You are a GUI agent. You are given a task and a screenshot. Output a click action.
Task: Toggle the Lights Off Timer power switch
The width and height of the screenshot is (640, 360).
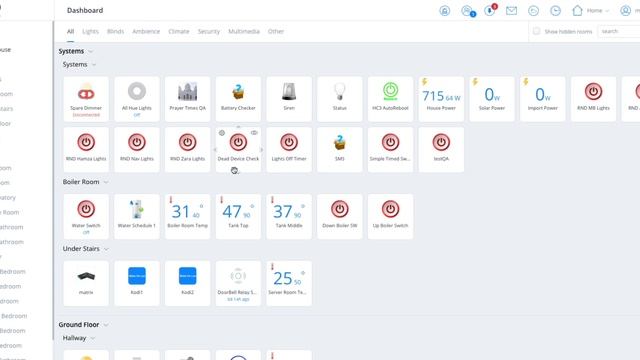point(289,142)
